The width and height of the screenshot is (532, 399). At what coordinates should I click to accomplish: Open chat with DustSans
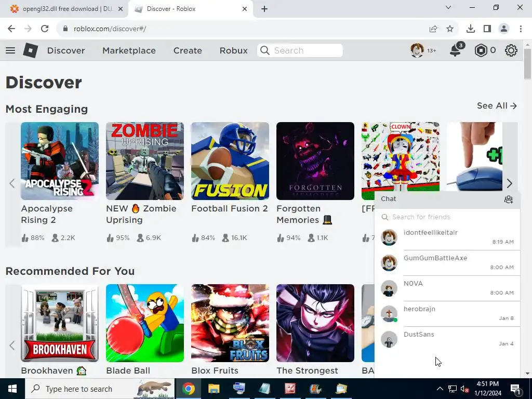pyautogui.click(x=447, y=339)
